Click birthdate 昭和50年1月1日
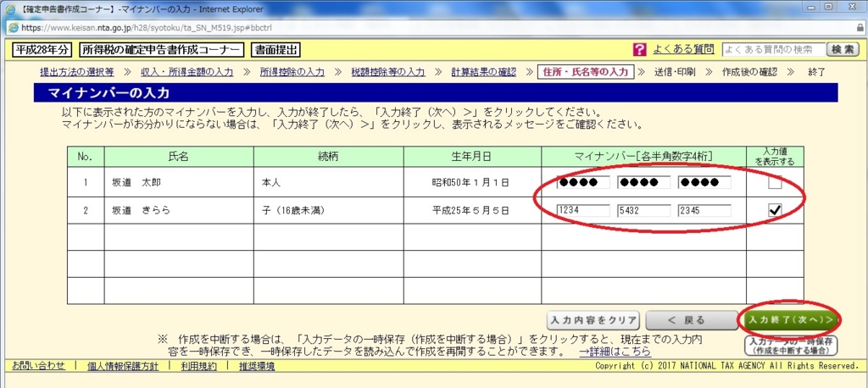 point(470,182)
